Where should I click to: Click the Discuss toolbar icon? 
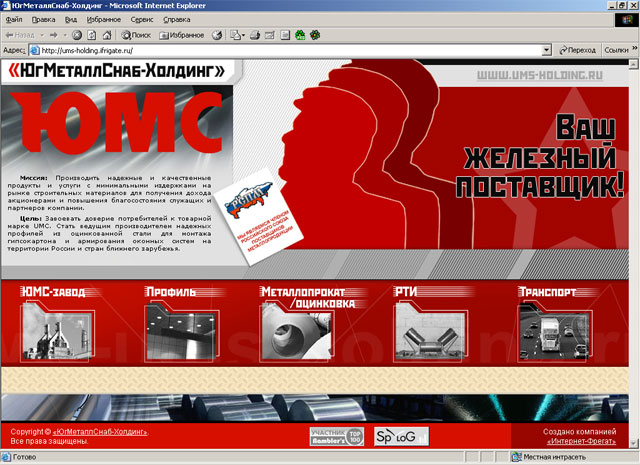[x=285, y=35]
